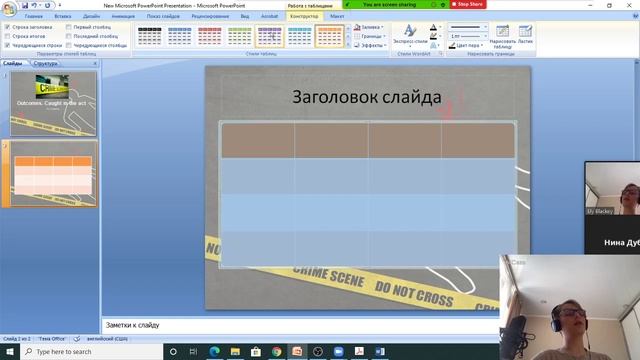Open the Рецензирование ribbon tab
Screen dimensions: 640x360
pos(210,16)
